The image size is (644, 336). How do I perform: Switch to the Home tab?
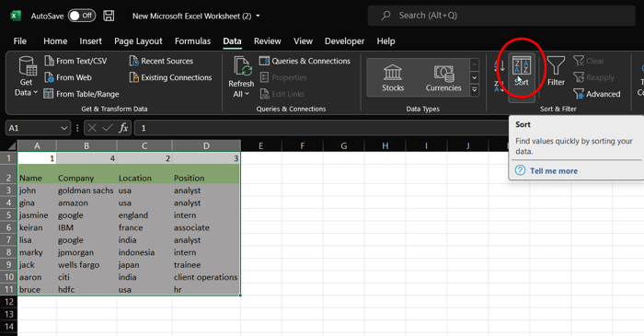(55, 41)
